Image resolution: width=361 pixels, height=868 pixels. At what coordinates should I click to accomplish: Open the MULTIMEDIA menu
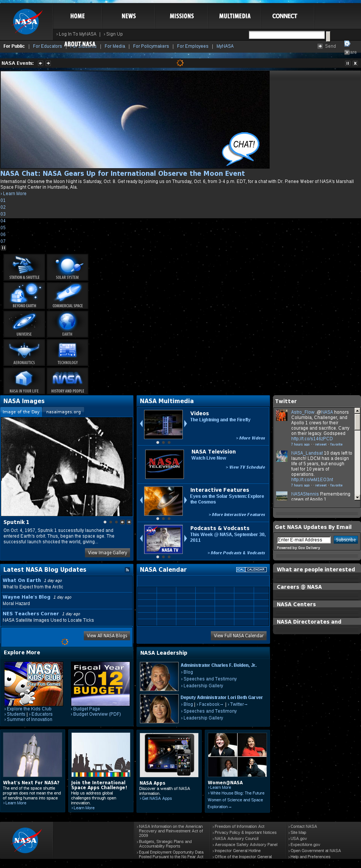(235, 16)
